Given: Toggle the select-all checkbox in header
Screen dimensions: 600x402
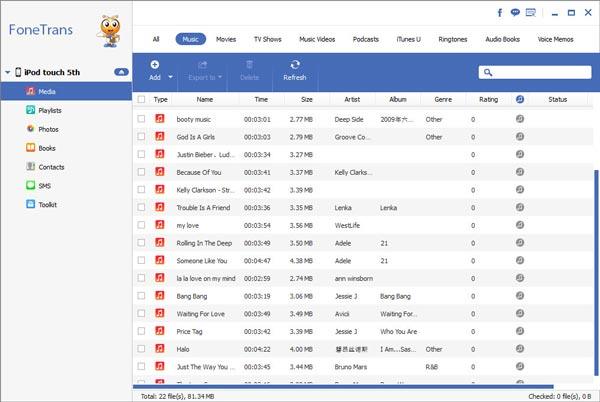Looking at the screenshot, I should (x=142, y=99).
